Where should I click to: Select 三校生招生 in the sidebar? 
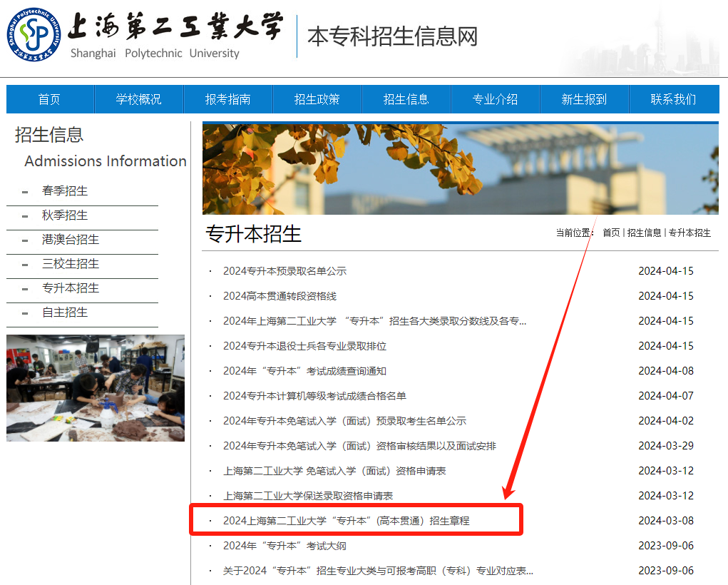tap(71, 265)
